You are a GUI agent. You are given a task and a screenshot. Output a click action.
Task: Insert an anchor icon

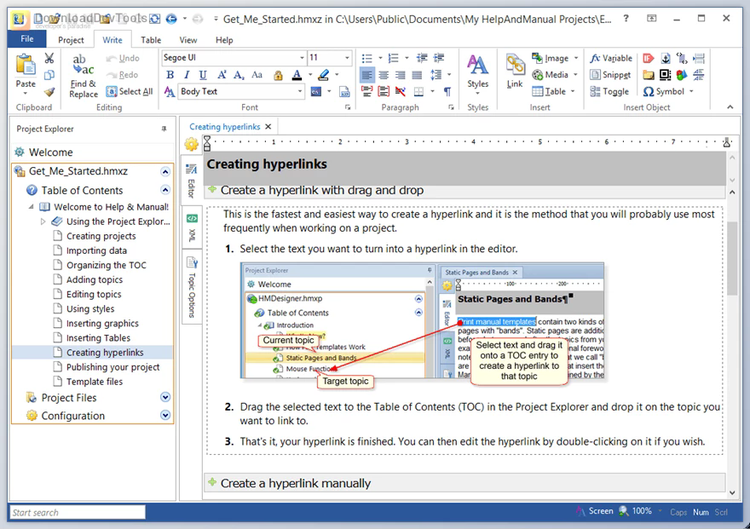pos(665,58)
